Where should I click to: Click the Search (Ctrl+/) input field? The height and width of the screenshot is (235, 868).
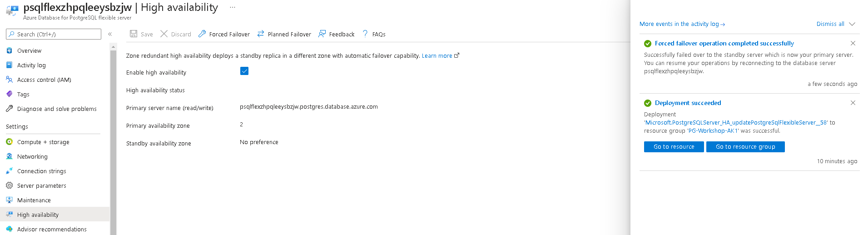click(54, 34)
